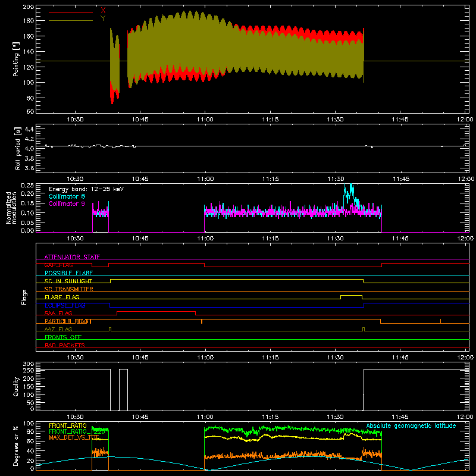The height and width of the screenshot is (476, 476).
Task: Click the POSSIBLE_FLARE flag label
Action: tap(68, 273)
